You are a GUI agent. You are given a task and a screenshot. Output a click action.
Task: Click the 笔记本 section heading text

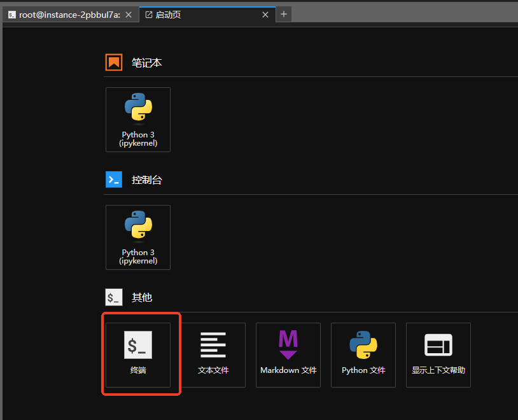[146, 62]
